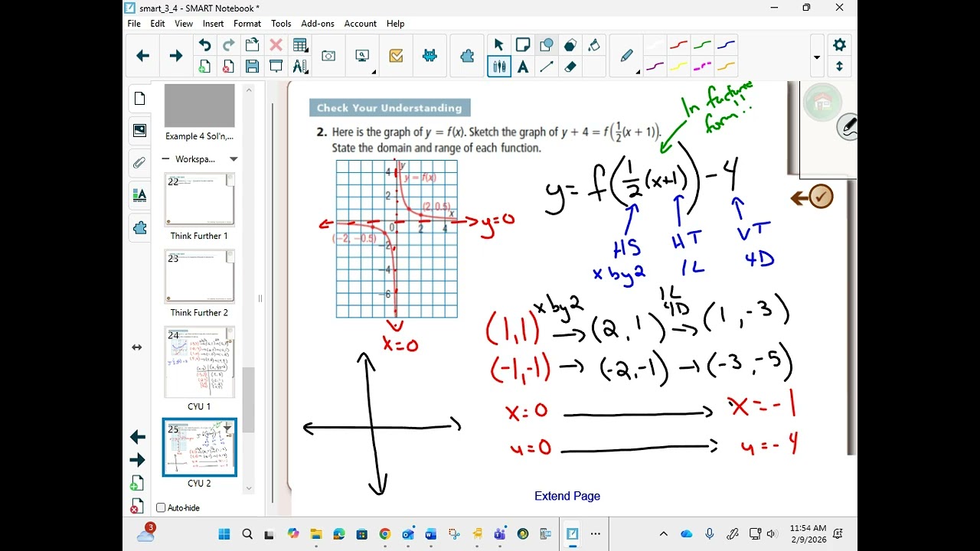
Task: Open the Attachments paperclip tab
Action: click(x=139, y=163)
